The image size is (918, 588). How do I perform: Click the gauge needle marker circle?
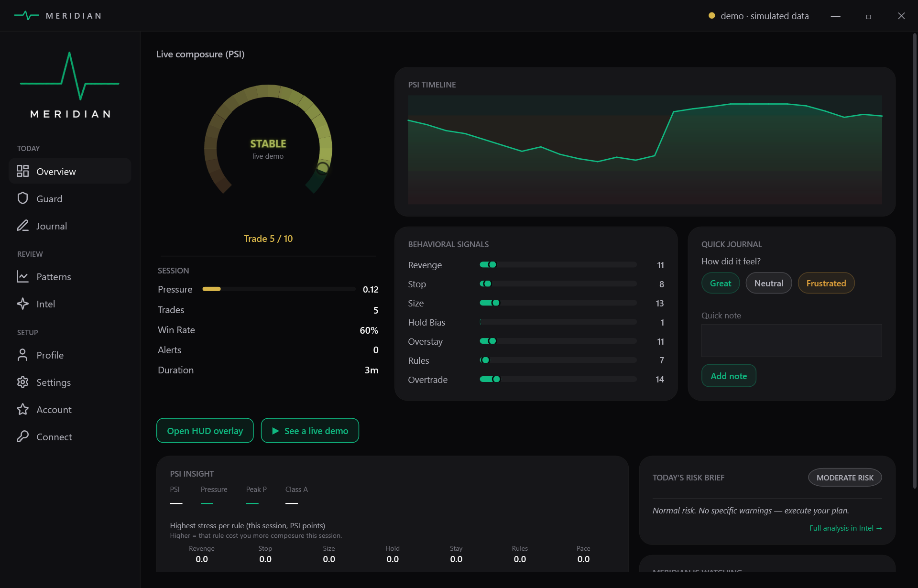(x=323, y=168)
